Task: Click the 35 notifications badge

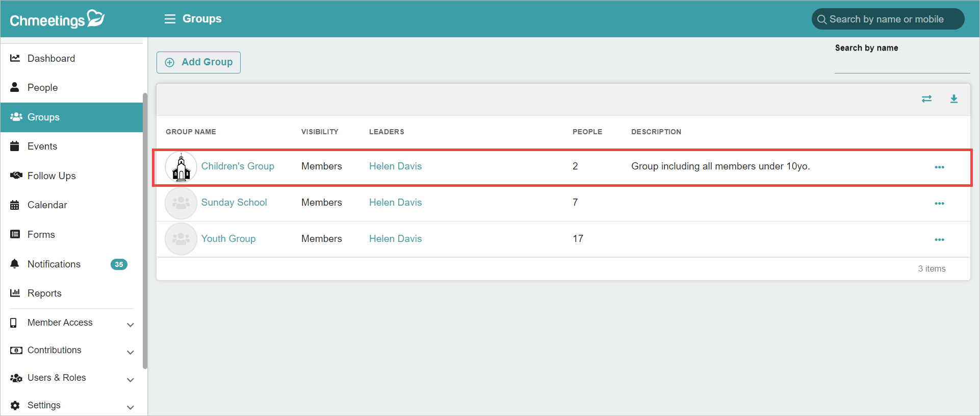Action: coord(119,264)
